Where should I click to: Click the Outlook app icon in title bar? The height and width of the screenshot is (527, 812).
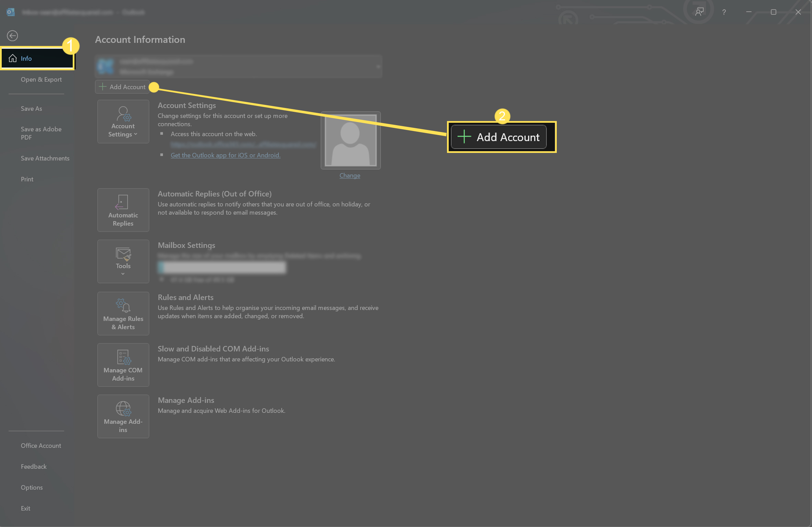click(x=11, y=12)
